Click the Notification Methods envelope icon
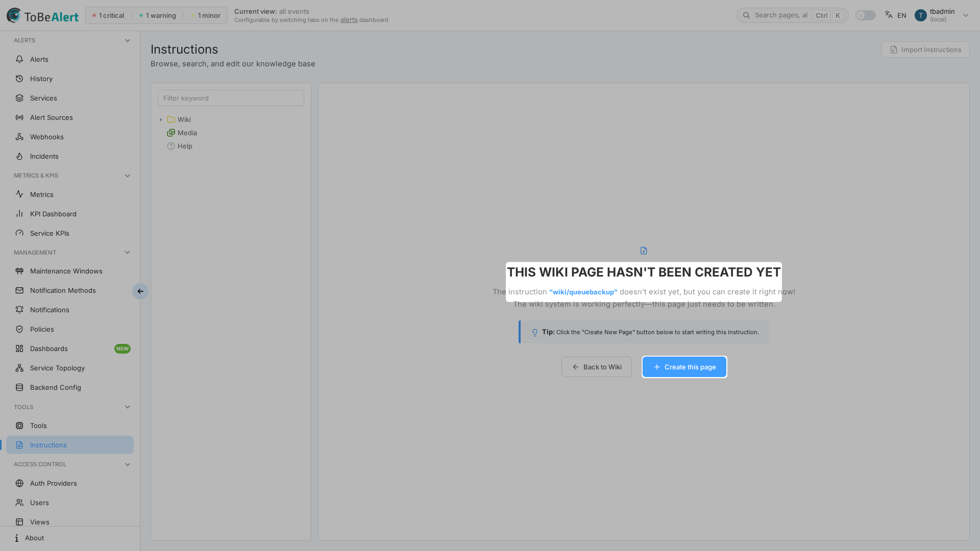Viewport: 980px width, 551px height. pyautogui.click(x=19, y=290)
